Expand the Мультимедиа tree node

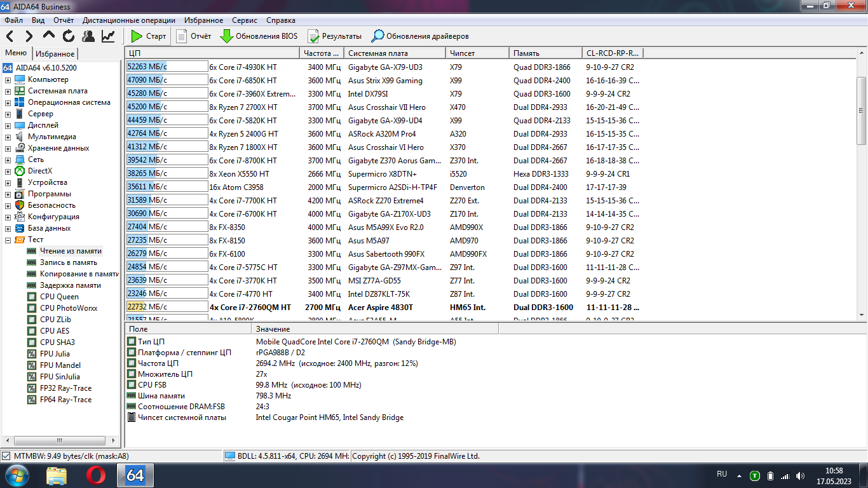click(8, 137)
